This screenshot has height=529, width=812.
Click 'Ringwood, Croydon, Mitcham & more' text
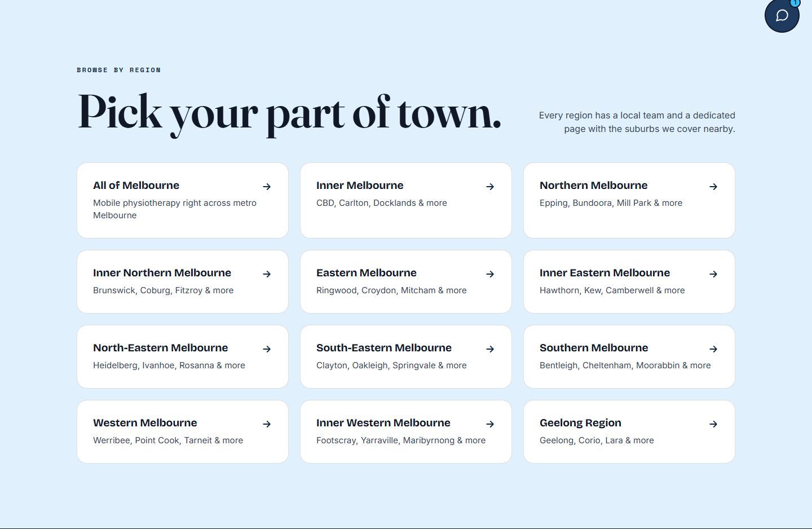tap(391, 290)
